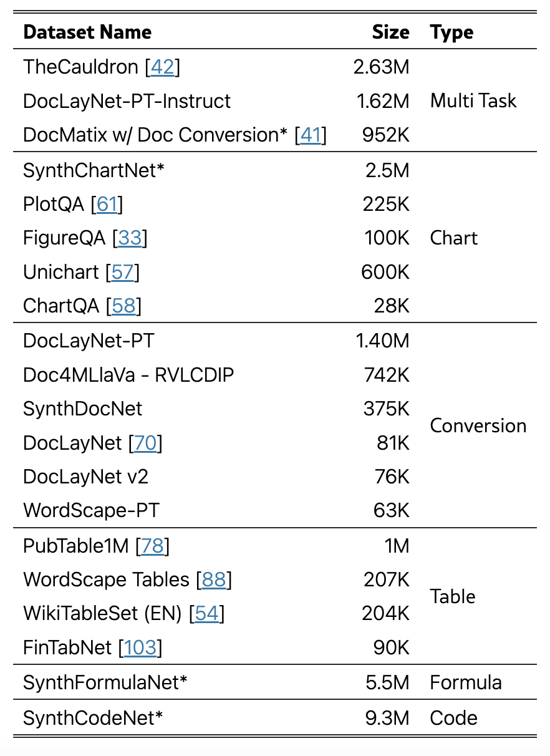Select the Multi Task type cell
Image resolution: width=550 pixels, height=756 pixels.
point(473,101)
